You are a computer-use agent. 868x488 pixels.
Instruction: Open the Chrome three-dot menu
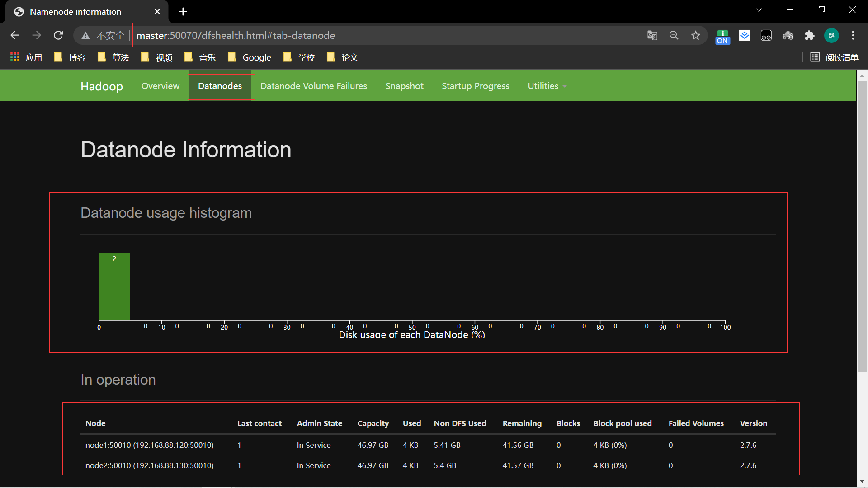(853, 35)
